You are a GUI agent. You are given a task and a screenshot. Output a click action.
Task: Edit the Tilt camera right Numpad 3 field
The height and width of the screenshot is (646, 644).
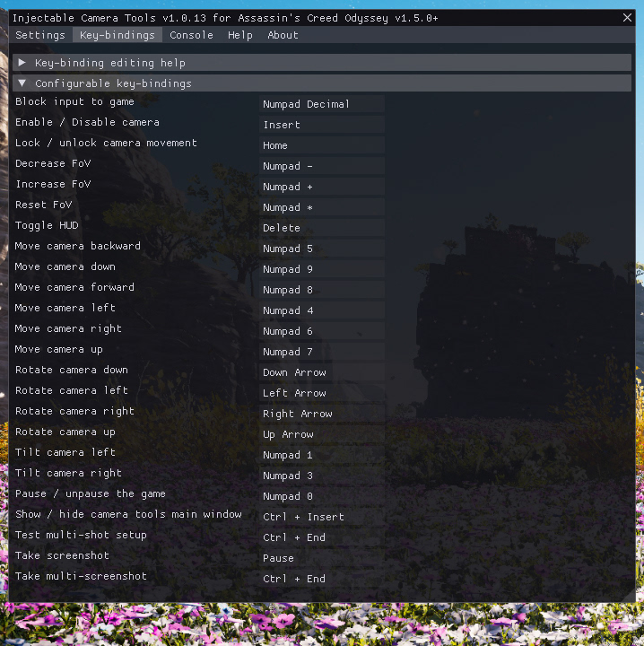tap(322, 476)
